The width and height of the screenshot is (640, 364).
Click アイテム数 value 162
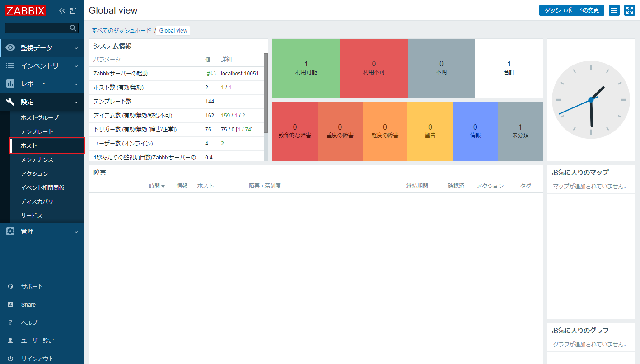point(210,115)
